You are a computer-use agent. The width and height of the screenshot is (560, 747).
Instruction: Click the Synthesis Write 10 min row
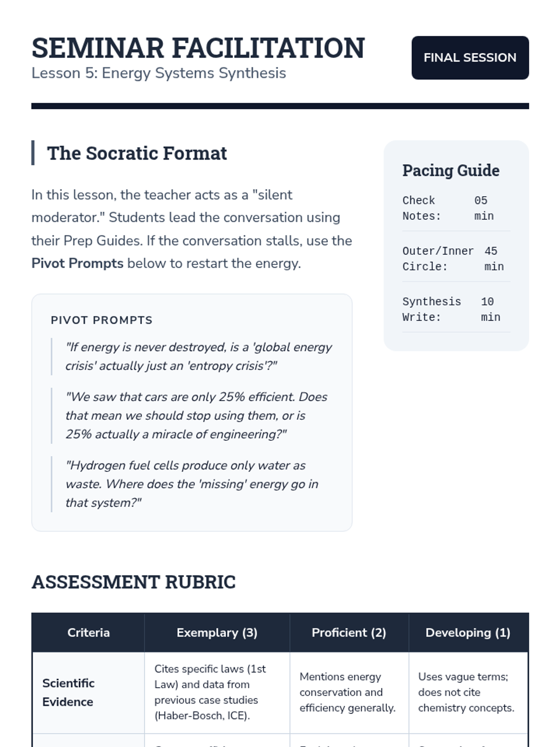tap(455, 309)
